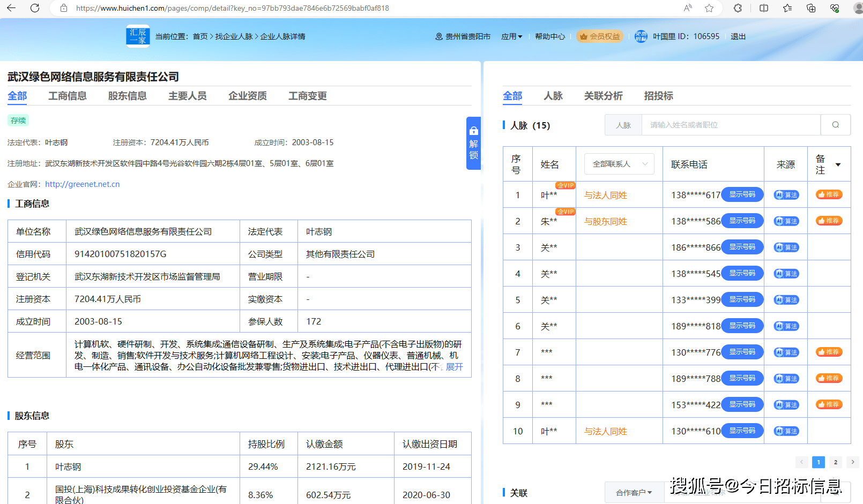Open the favorites list icon
The width and height of the screenshot is (863, 504).
(x=787, y=8)
